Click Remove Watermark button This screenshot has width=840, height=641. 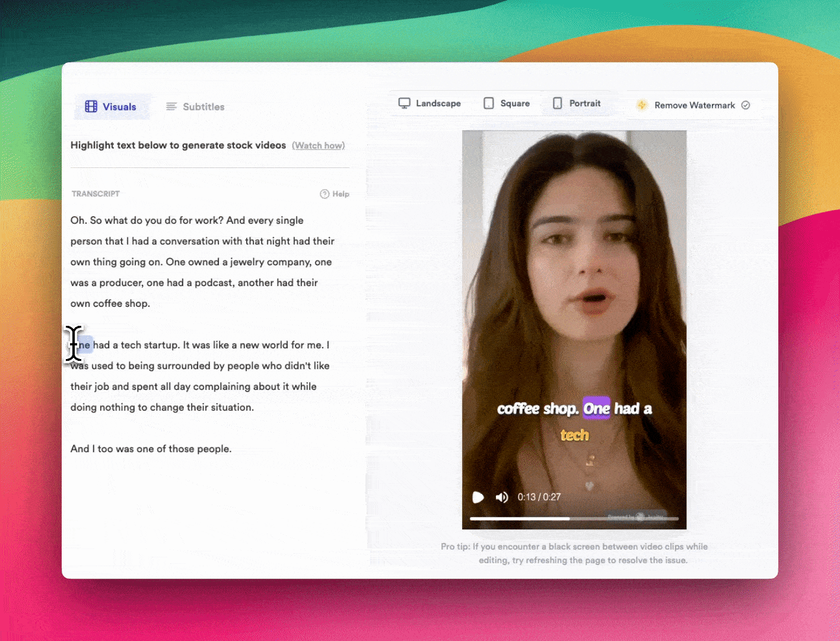coord(693,105)
